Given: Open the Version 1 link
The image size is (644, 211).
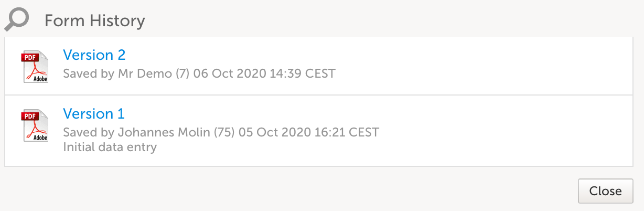Looking at the screenshot, I should point(94,114).
